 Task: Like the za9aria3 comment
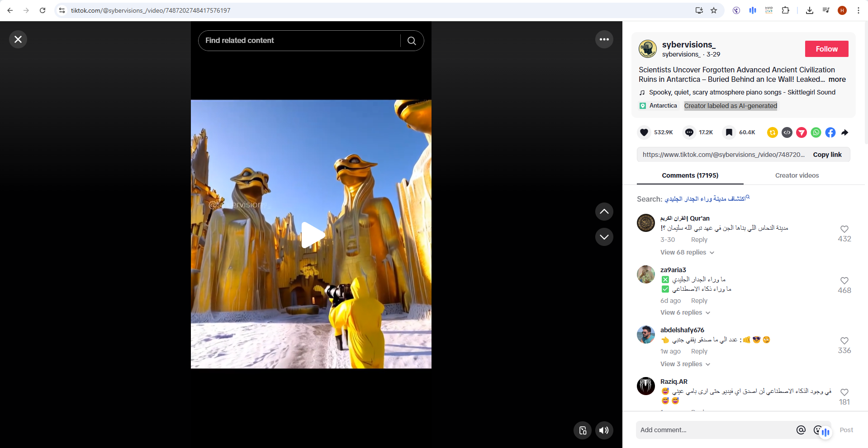click(844, 281)
